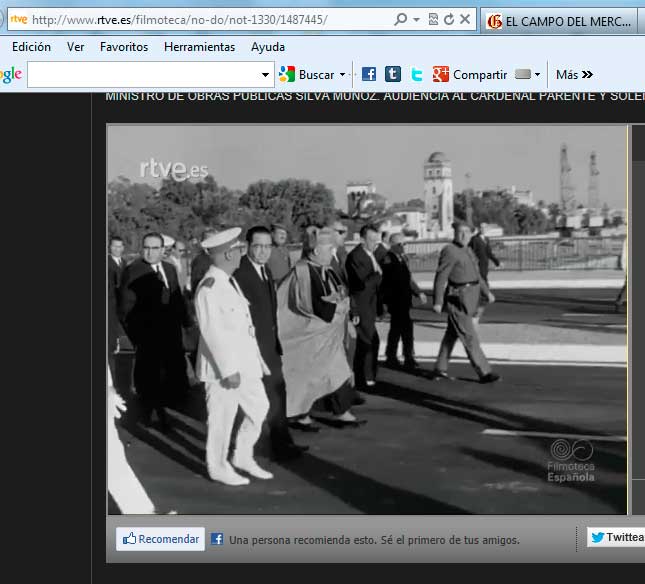645x584 pixels.
Task: Stop loading with the X icon
Action: 465,20
